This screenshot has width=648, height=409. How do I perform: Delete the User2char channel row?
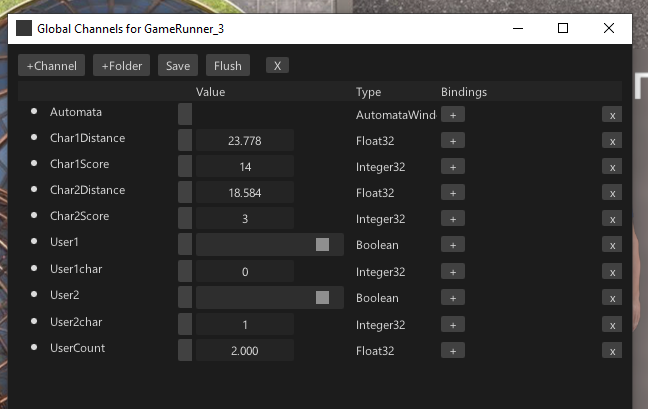(x=612, y=325)
